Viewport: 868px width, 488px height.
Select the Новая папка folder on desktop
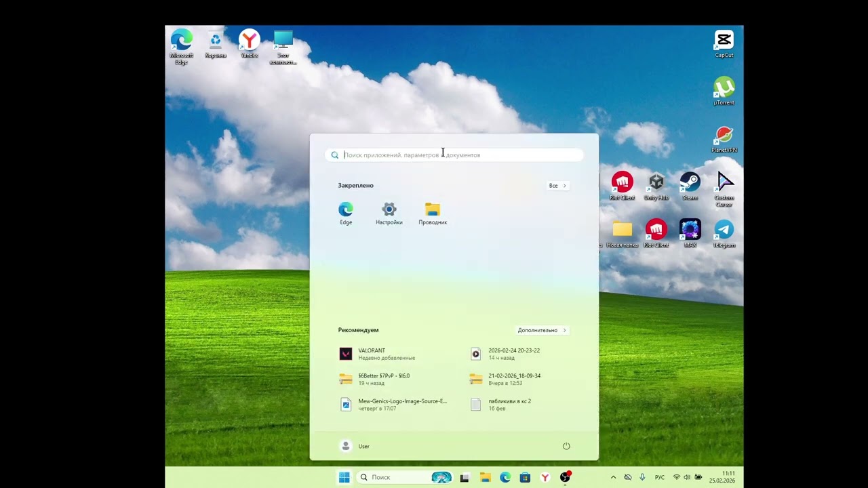622,234
